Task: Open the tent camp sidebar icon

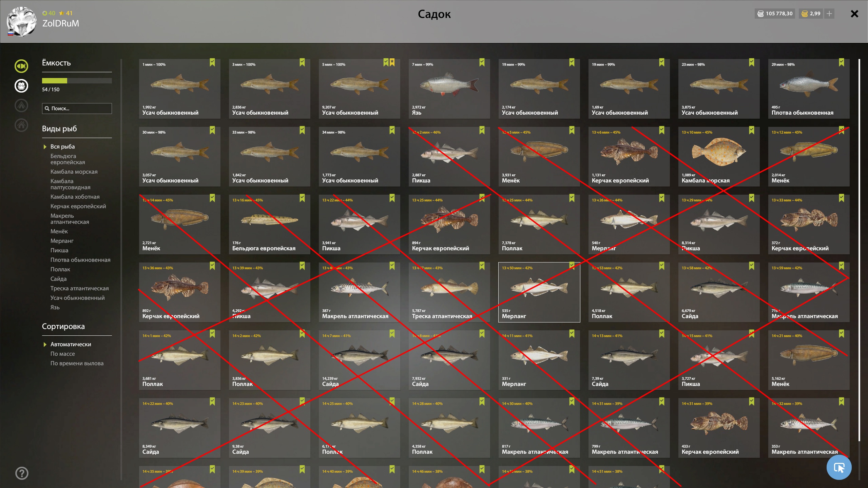Action: click(x=21, y=105)
